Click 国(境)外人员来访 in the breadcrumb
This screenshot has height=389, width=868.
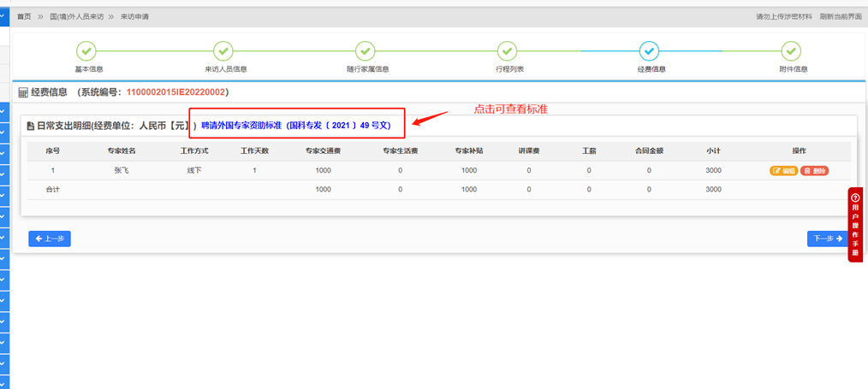click(78, 16)
